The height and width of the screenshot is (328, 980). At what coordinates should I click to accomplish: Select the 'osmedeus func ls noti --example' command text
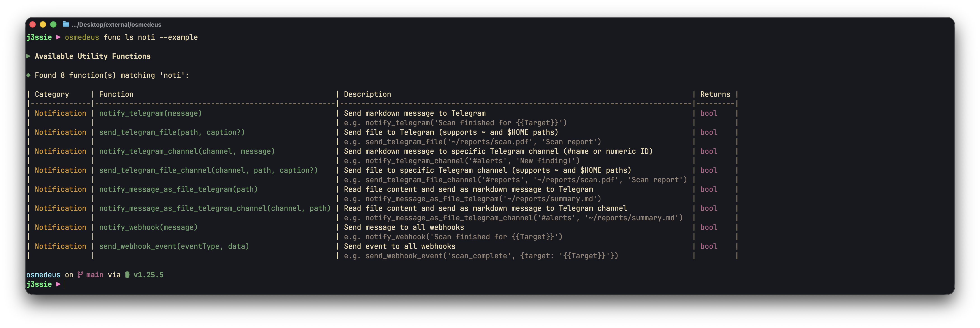click(x=131, y=37)
